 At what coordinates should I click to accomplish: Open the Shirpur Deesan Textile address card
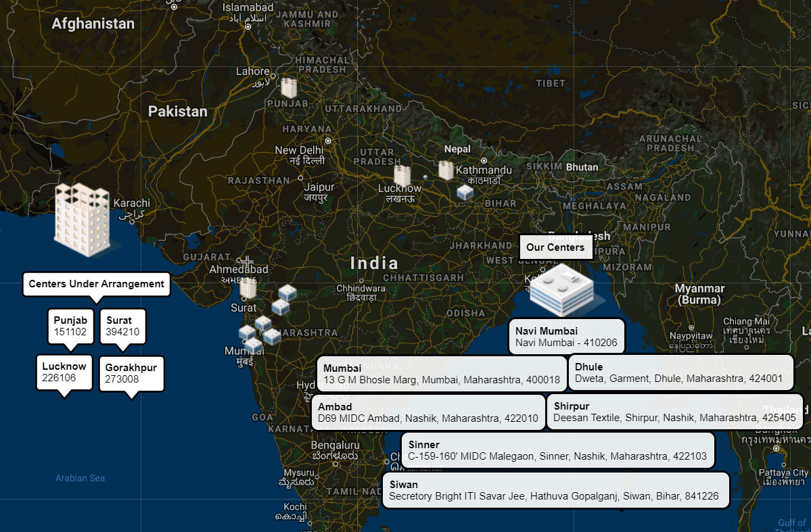pos(674,412)
